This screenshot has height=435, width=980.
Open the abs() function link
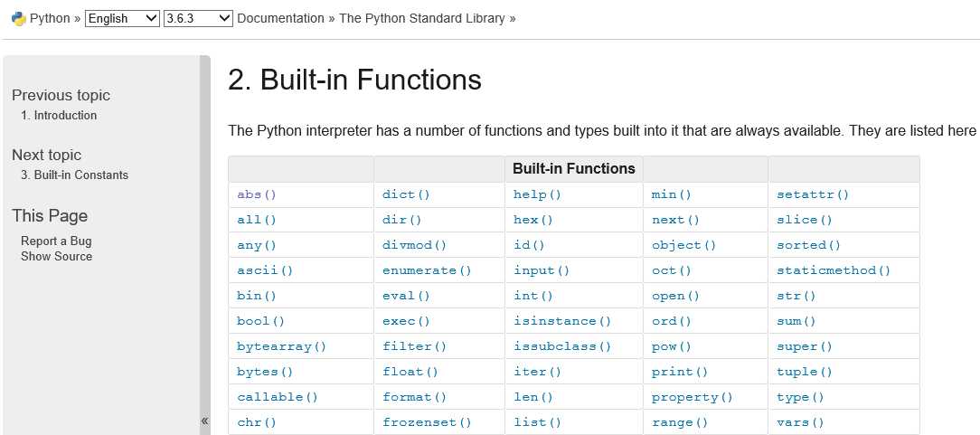point(256,194)
